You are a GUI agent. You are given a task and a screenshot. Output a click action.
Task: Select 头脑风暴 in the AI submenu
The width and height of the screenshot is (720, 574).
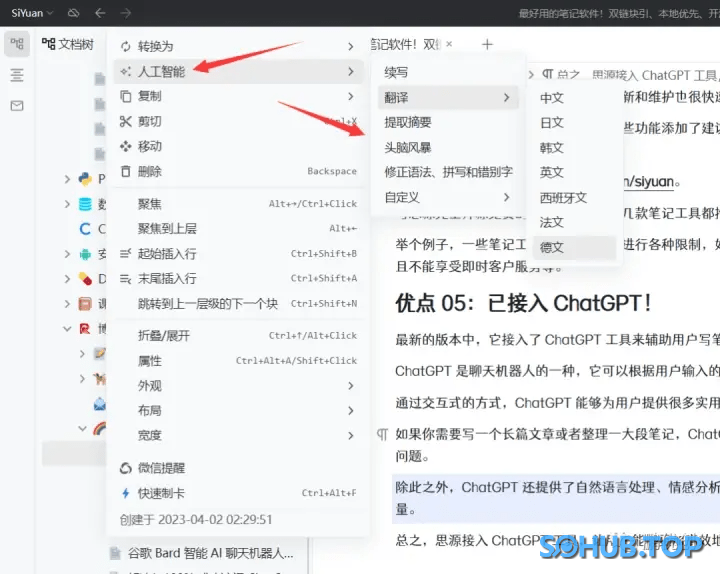[448, 147]
